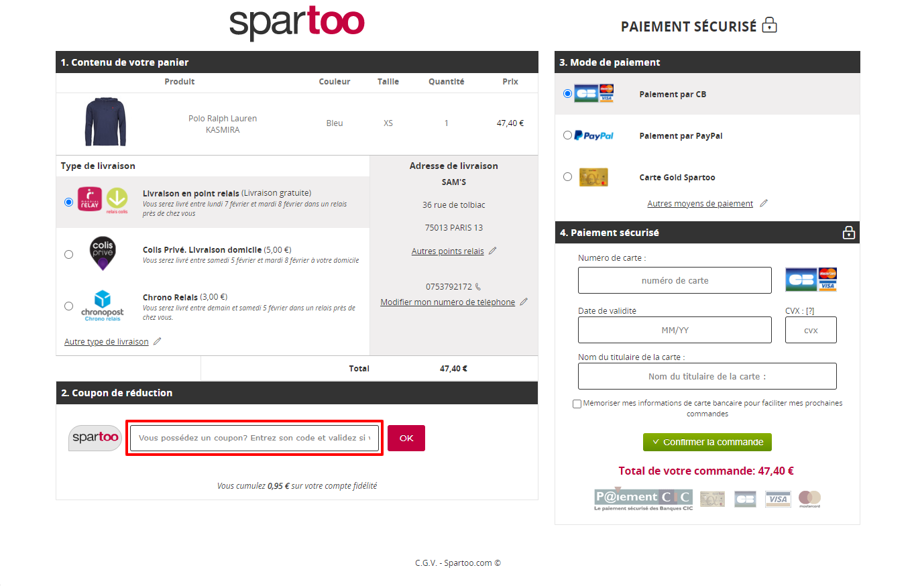This screenshot has width=916, height=588.
Task: Focus the numéro de carte input field
Action: coord(675,280)
